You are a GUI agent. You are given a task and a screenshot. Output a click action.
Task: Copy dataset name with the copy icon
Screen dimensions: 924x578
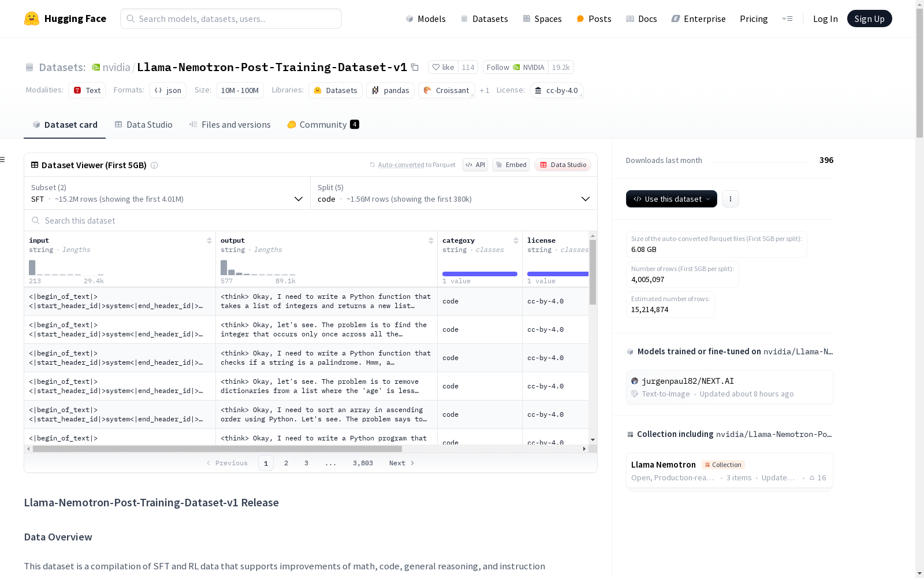point(415,67)
